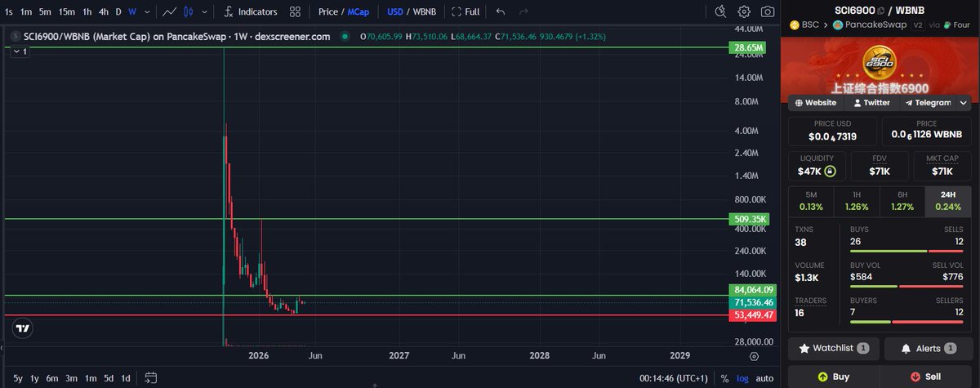The height and width of the screenshot is (388, 980).
Task: Select the 1m timeframe in top toolbar
Action: pyautogui.click(x=26, y=11)
